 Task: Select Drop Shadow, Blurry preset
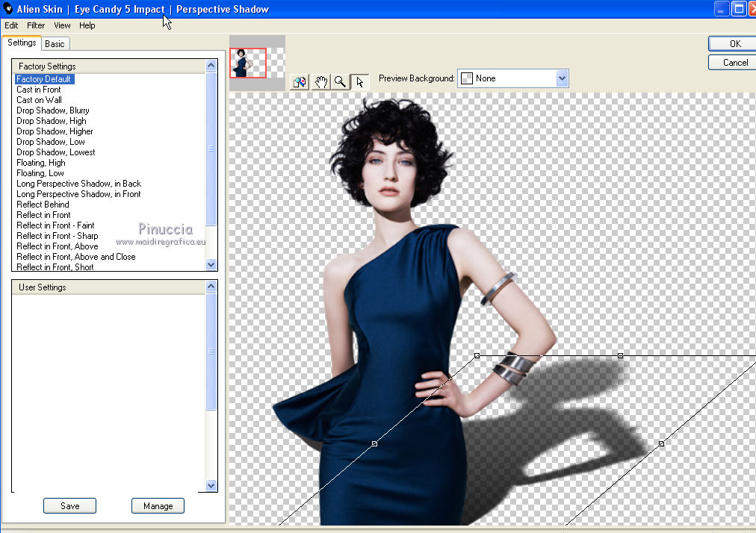(x=52, y=110)
